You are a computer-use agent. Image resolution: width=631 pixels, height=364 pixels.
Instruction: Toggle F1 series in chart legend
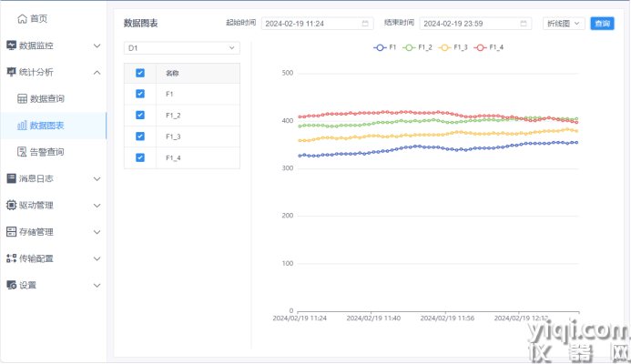click(x=385, y=47)
